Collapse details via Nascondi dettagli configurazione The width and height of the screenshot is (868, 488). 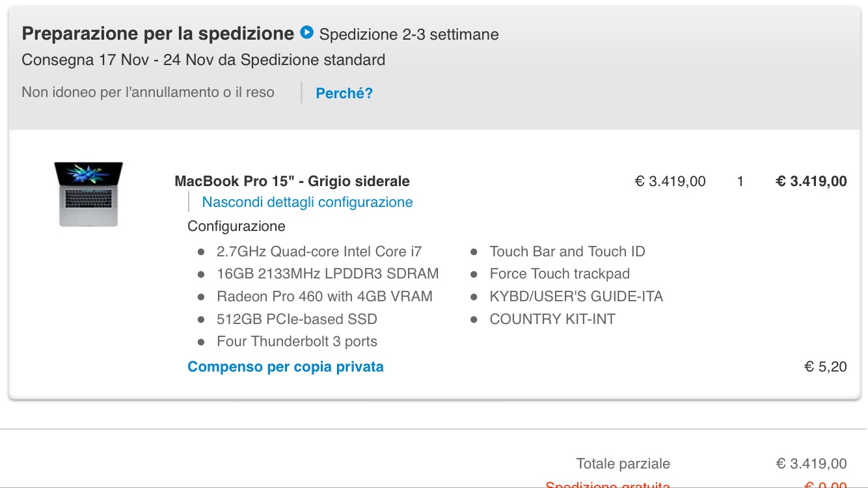[x=307, y=202]
